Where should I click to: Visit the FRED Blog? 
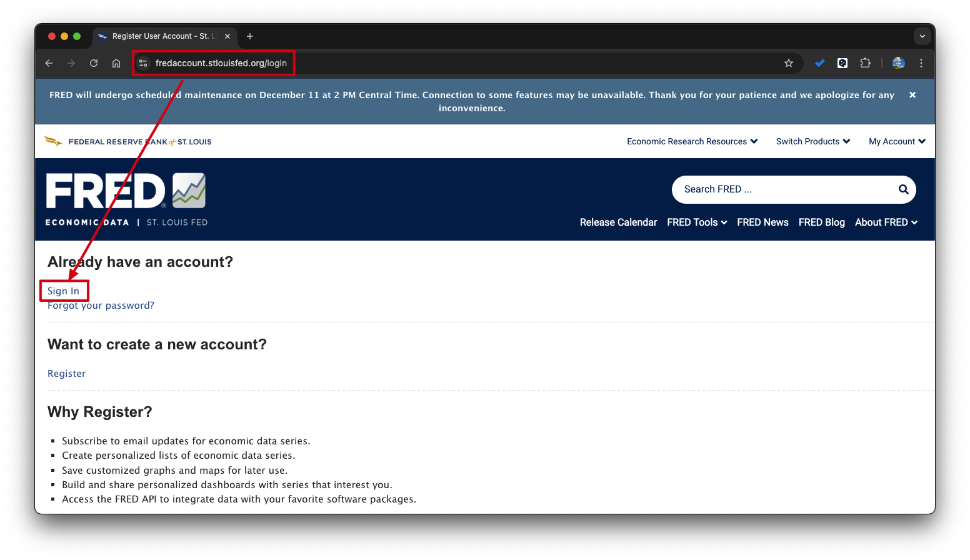821,222
